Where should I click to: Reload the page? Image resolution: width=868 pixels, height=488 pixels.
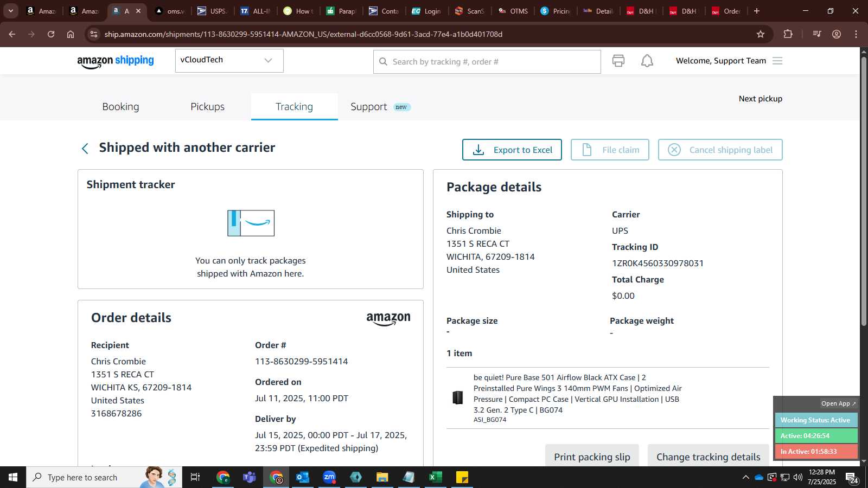(x=51, y=34)
